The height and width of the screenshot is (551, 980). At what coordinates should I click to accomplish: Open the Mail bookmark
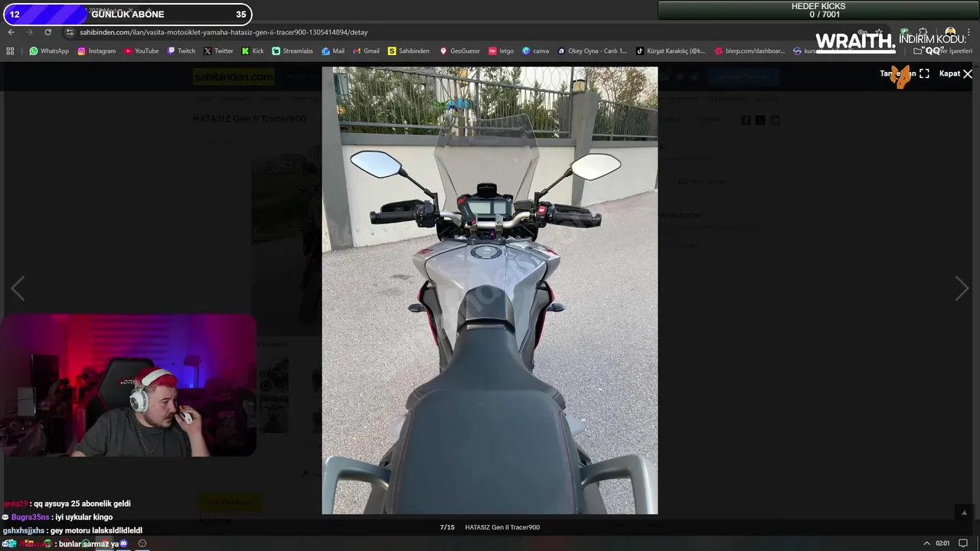pos(333,51)
